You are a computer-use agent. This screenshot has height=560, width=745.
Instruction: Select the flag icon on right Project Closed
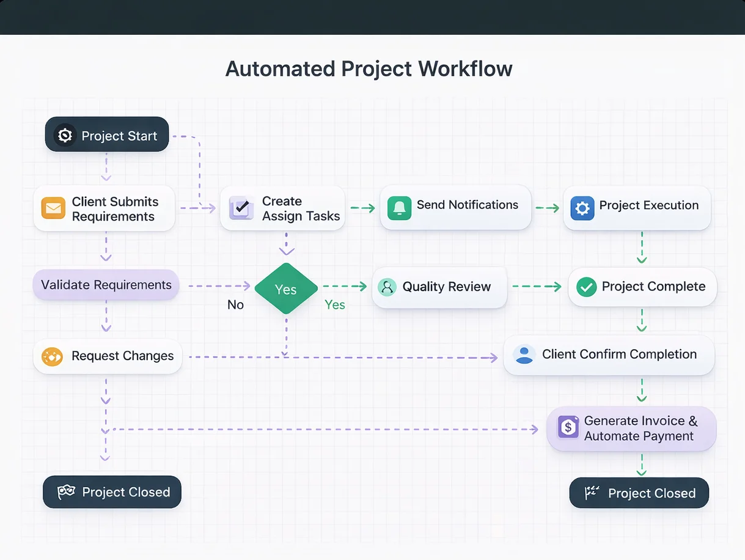(590, 493)
